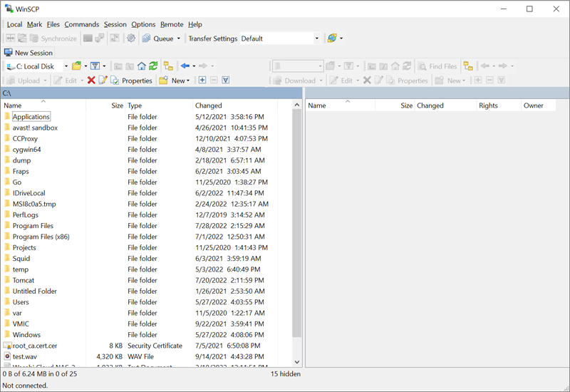
Task: Open the C: Local Disk drive dropdown
Action: 66,66
